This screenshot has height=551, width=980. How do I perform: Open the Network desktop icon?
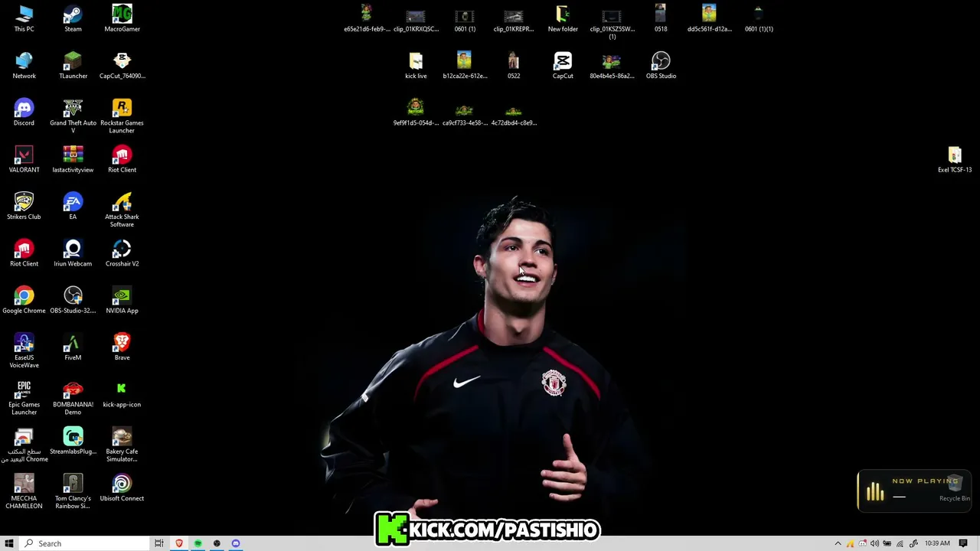(24, 65)
